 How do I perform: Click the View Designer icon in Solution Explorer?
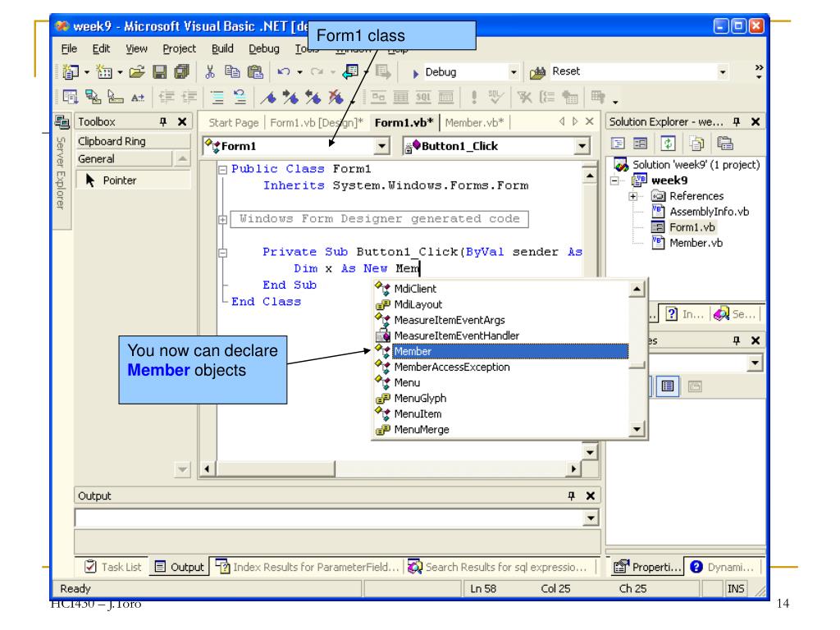tap(640, 143)
